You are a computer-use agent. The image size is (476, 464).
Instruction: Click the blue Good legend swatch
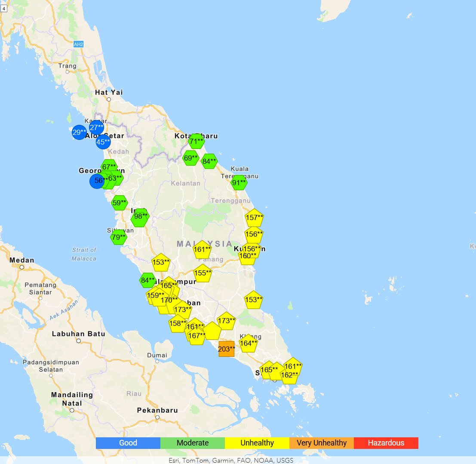click(128, 443)
